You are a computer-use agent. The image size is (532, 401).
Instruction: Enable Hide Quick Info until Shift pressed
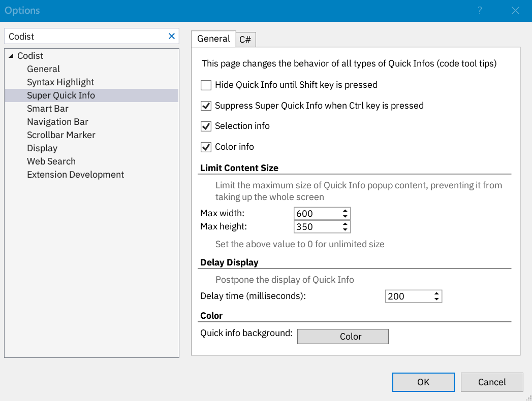pyautogui.click(x=206, y=85)
